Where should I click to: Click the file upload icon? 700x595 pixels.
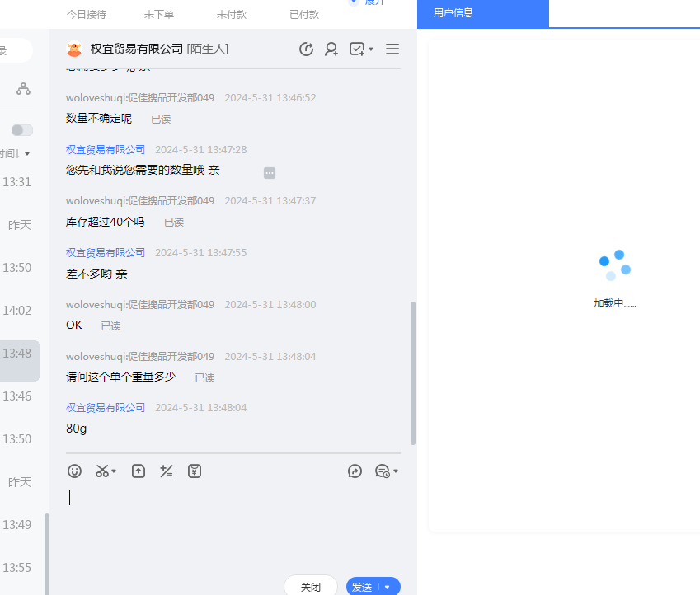pos(139,471)
